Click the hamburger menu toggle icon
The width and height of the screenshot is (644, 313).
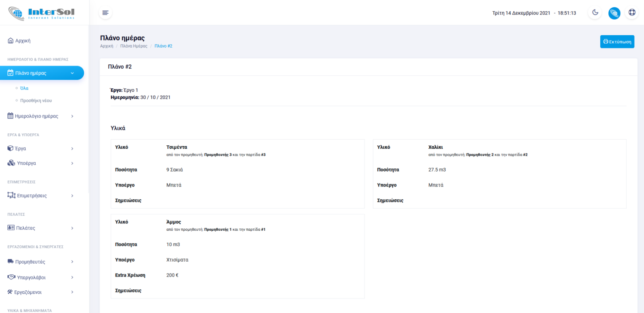(105, 13)
